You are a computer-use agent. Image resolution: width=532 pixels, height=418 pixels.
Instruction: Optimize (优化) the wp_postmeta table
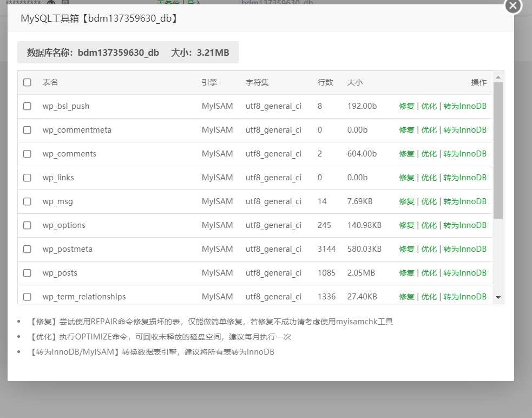click(x=429, y=249)
